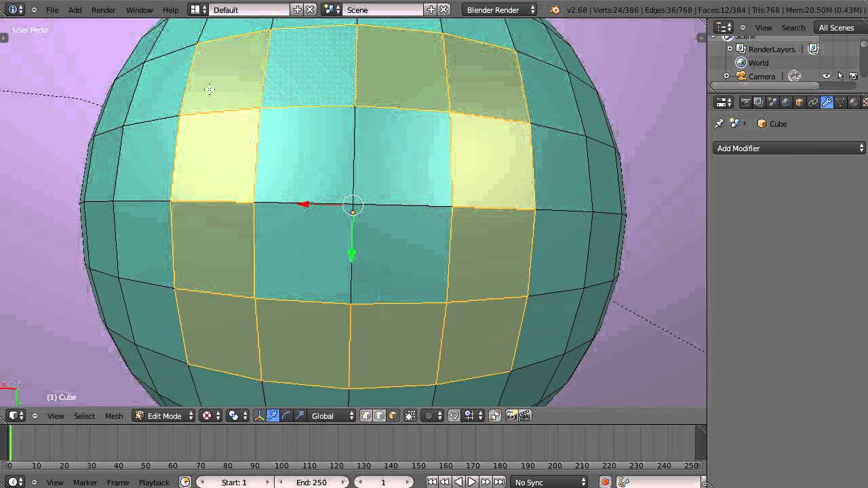Viewport: 868px width, 488px height.
Task: Enable the translate manipulator arrow
Action: point(273,415)
